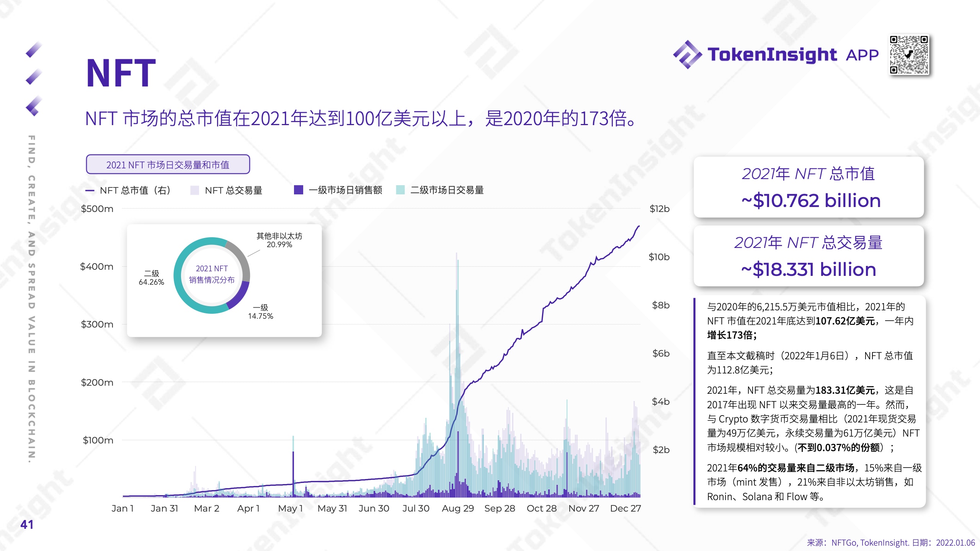Click the NFT 总交易量 legend swatch
Viewport: 980px width, 551px height.
pos(194,190)
